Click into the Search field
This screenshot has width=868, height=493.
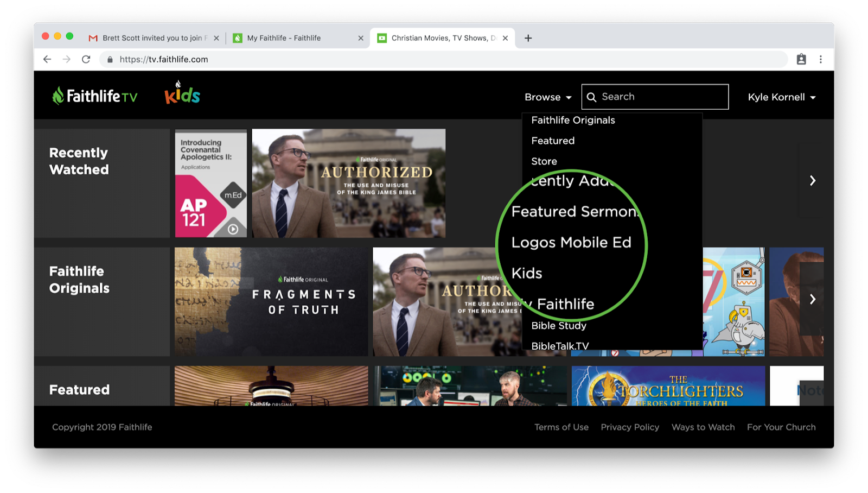pos(655,97)
